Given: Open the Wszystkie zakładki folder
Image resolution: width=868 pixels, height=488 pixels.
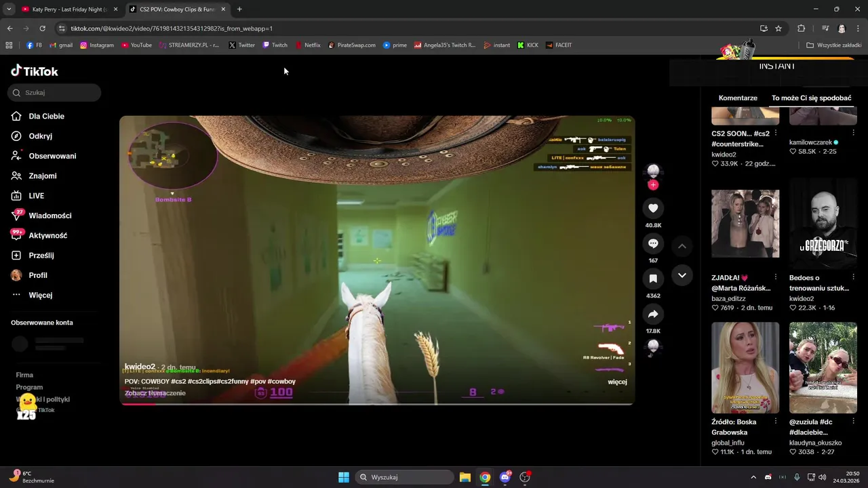Looking at the screenshot, I should 833,45.
